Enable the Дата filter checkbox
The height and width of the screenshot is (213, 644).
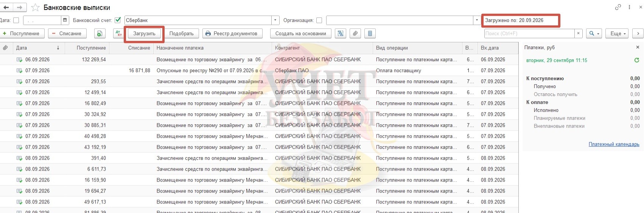coord(16,20)
